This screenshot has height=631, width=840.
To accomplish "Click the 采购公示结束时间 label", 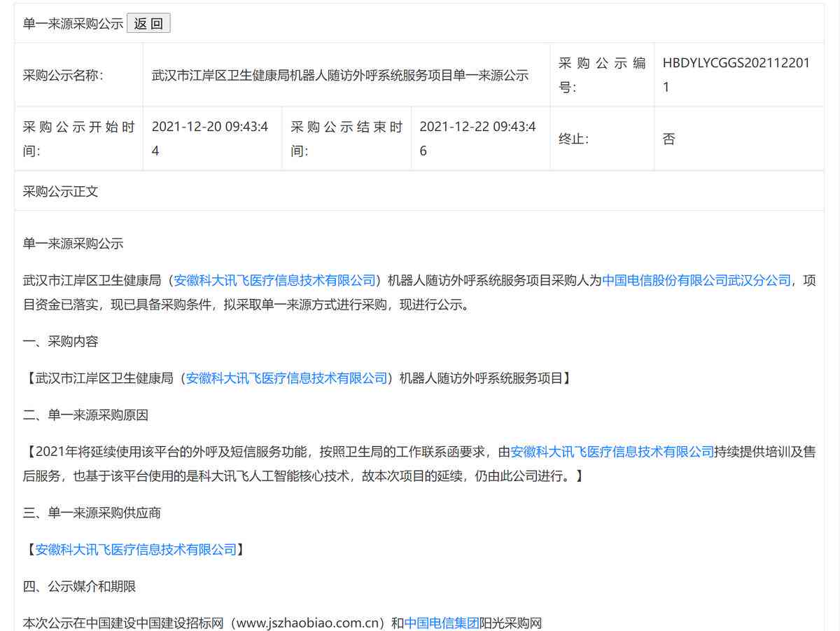I will tap(346, 139).
